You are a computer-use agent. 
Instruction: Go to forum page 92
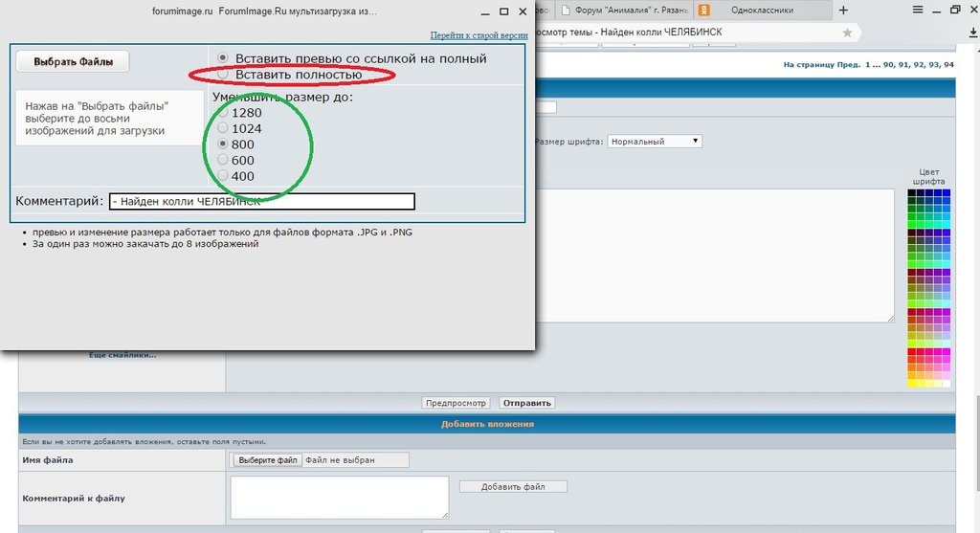pos(919,64)
